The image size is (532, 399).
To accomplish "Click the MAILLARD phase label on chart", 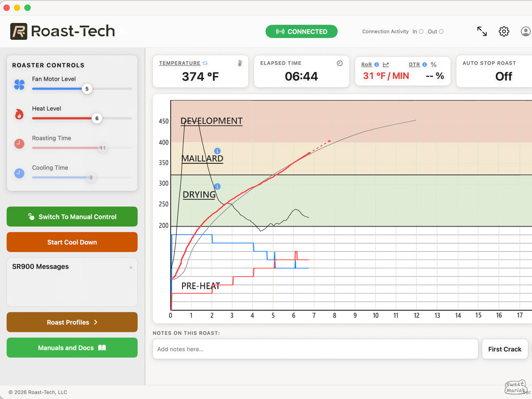I will [202, 158].
